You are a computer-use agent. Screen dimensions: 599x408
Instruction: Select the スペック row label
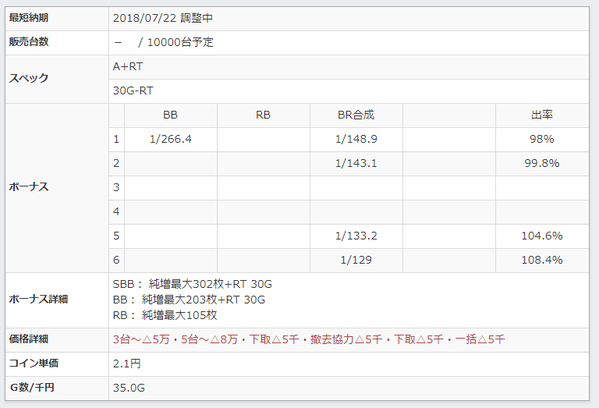point(29,78)
